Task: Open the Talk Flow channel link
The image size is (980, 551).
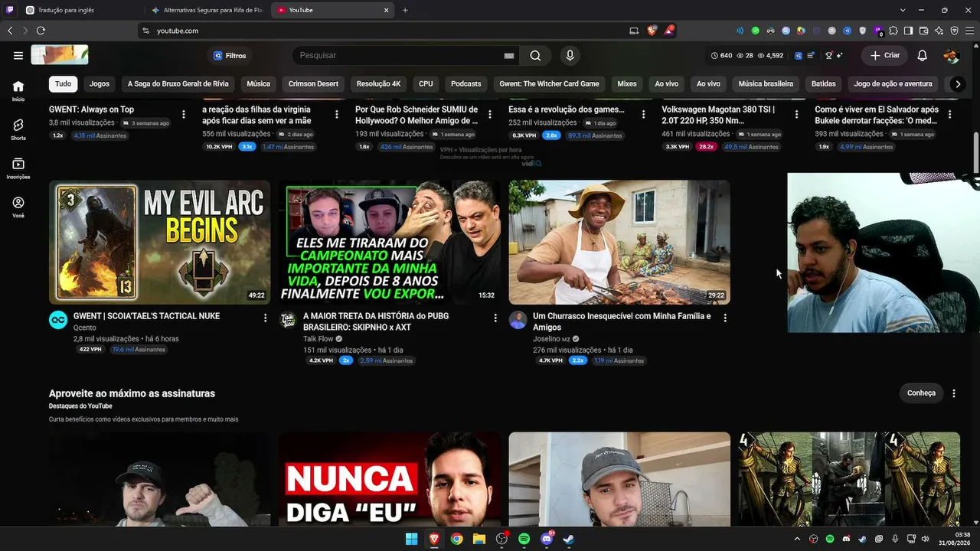Action: tap(318, 339)
